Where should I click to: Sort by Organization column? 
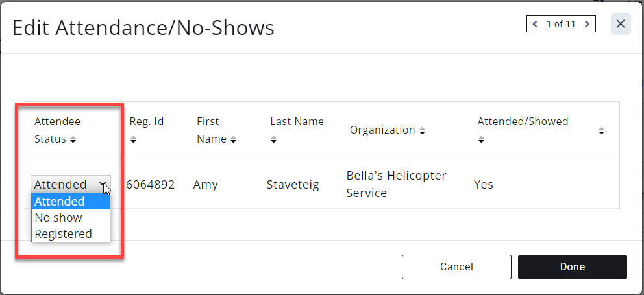point(422,131)
